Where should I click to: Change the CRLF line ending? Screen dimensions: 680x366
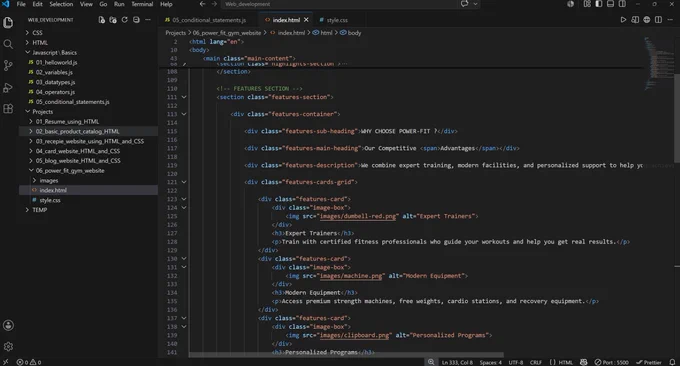click(536, 362)
